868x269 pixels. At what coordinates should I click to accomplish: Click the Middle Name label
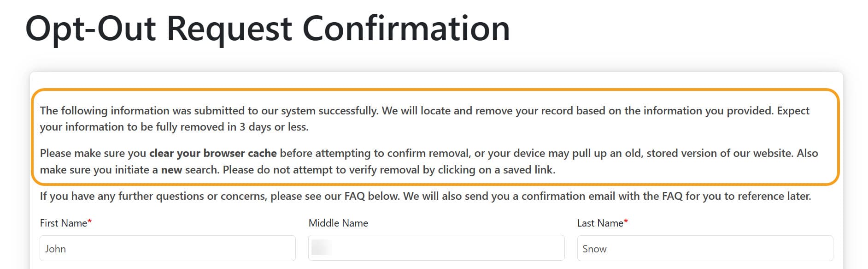(338, 223)
